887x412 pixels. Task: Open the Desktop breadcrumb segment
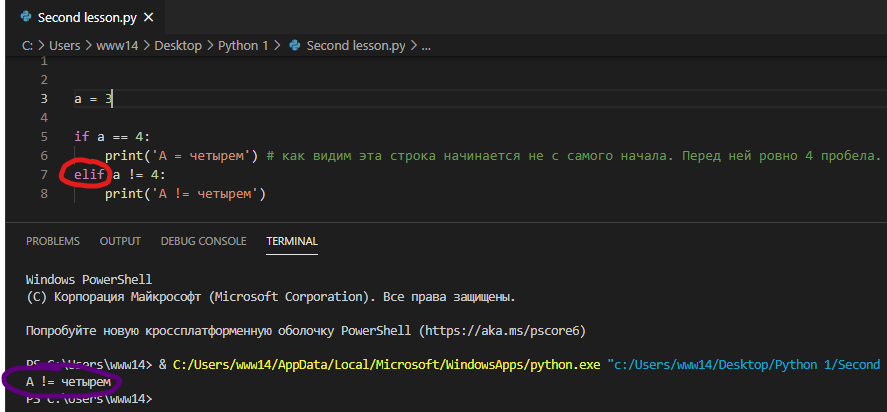178,46
